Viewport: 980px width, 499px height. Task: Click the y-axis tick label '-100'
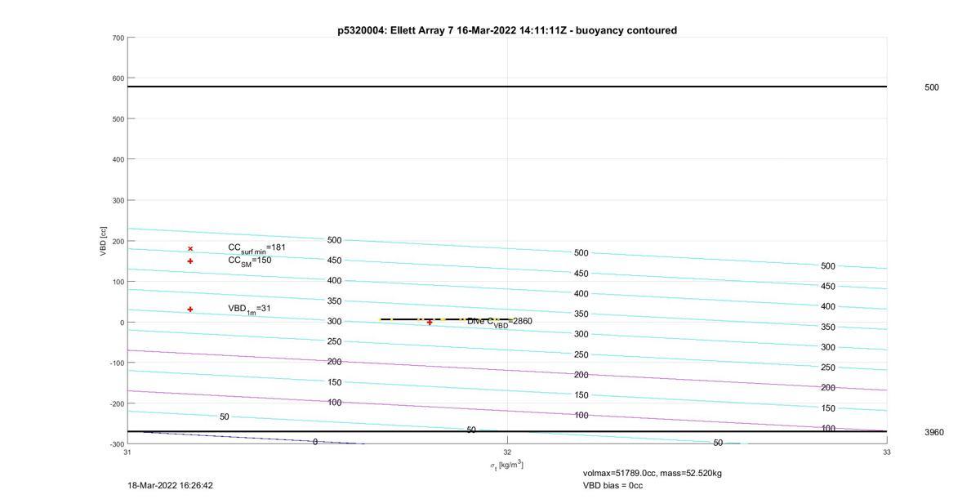[116, 363]
